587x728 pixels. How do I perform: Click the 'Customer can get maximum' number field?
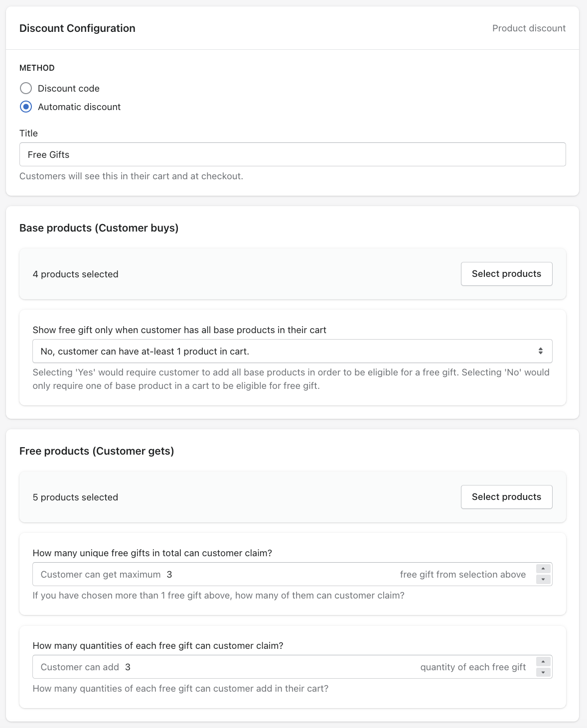tap(279, 575)
